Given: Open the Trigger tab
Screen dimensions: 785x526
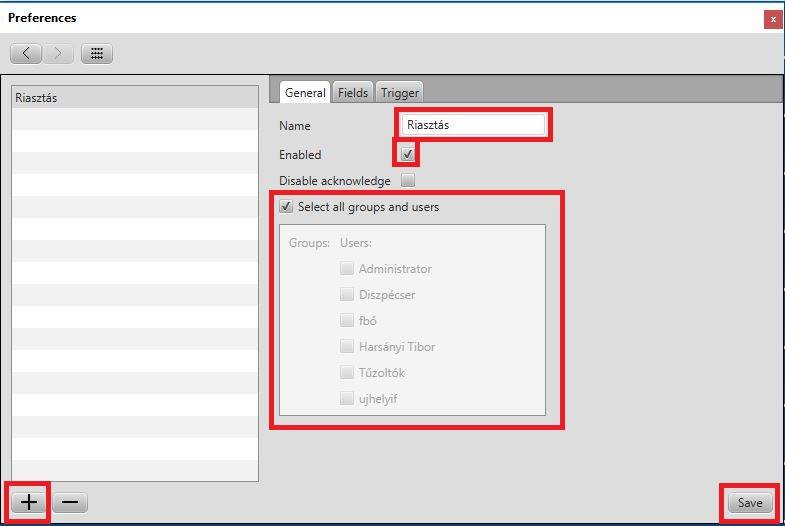Looking at the screenshot, I should 400,92.
